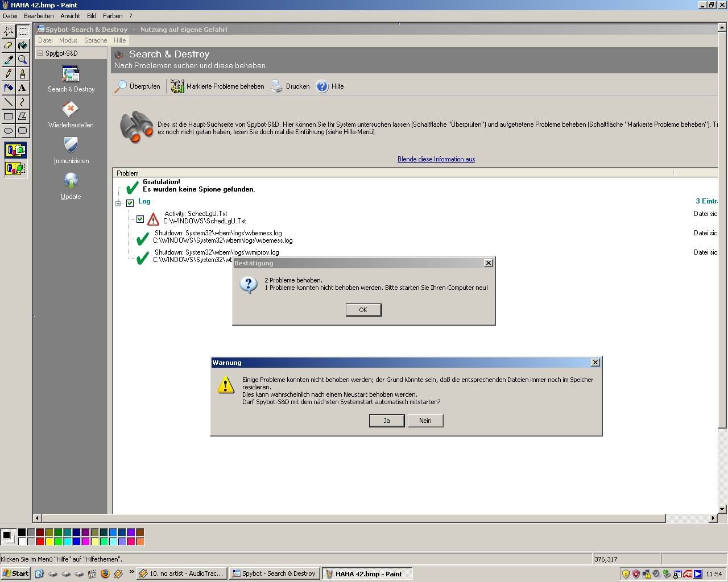Image resolution: width=728 pixels, height=582 pixels.
Task: Click the canvas horizontal scrollbar right arrow
Action: pyautogui.click(x=713, y=518)
